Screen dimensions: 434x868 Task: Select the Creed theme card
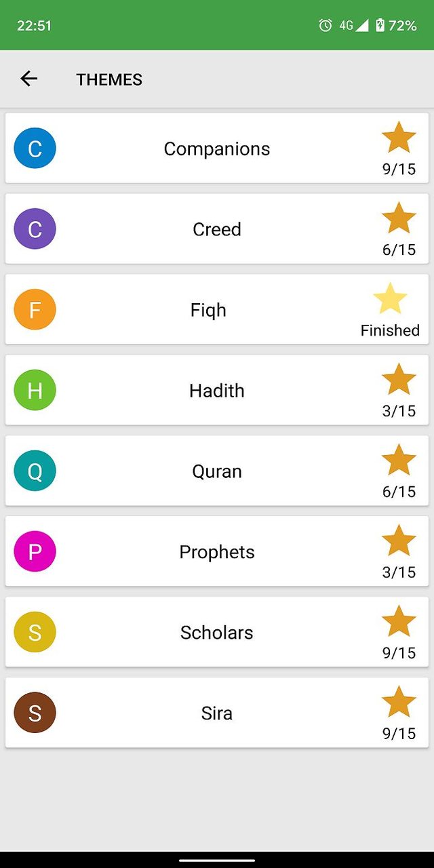coord(216,229)
